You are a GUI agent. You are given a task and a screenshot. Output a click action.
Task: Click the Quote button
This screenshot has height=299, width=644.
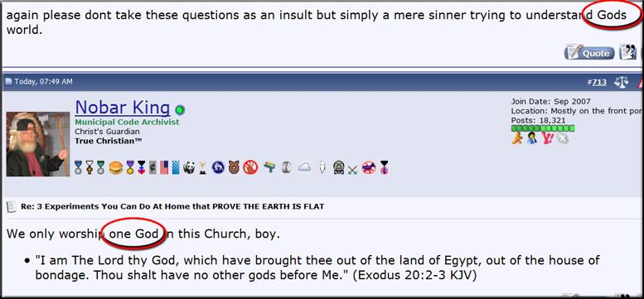coord(589,53)
